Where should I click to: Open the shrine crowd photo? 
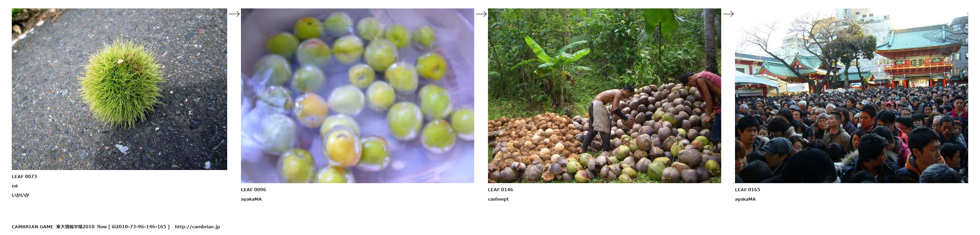tap(851, 96)
